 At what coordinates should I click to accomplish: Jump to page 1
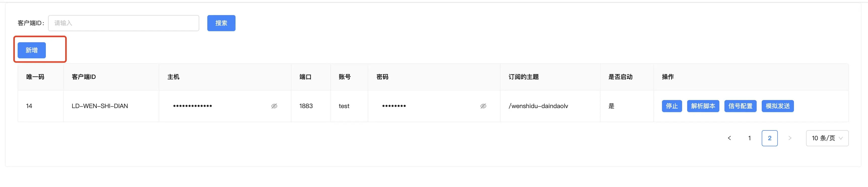coord(749,138)
